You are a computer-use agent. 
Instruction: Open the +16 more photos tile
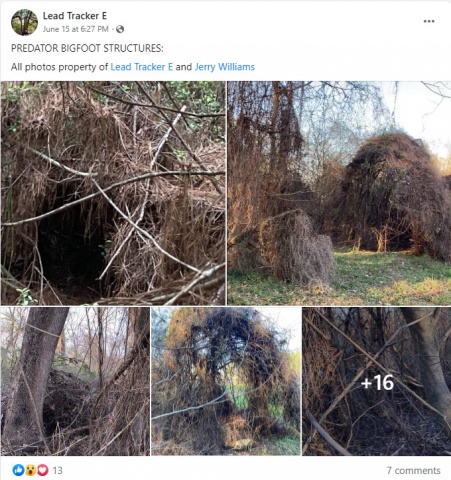[x=377, y=381]
